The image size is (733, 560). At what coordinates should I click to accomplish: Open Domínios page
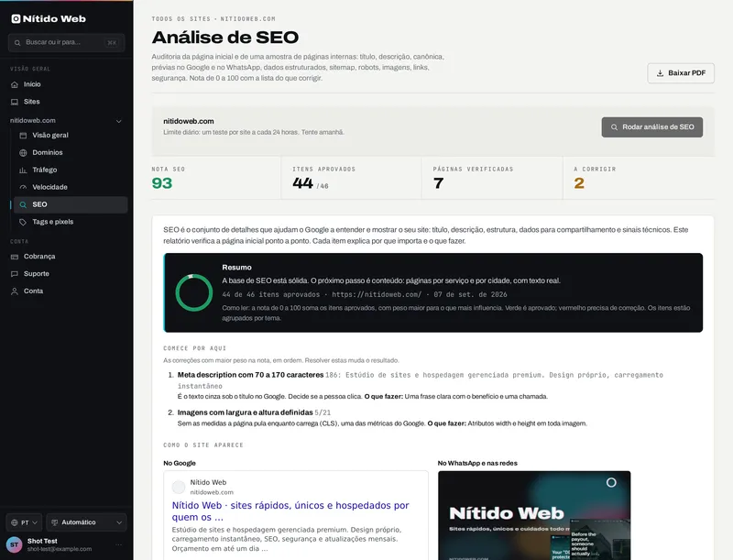pyautogui.click(x=71, y=153)
